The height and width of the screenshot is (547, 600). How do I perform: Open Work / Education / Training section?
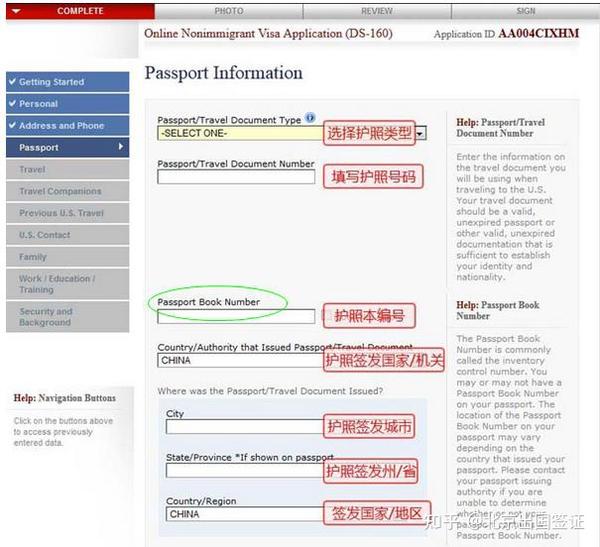[68, 284]
